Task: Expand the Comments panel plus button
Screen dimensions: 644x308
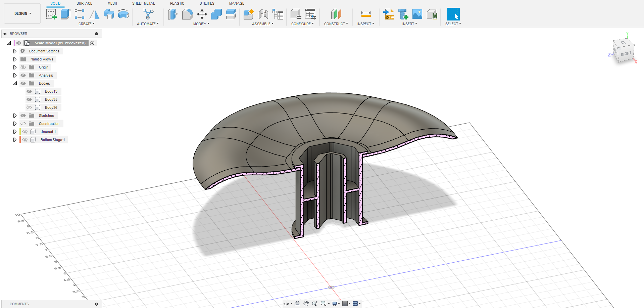Action: [x=96, y=304]
